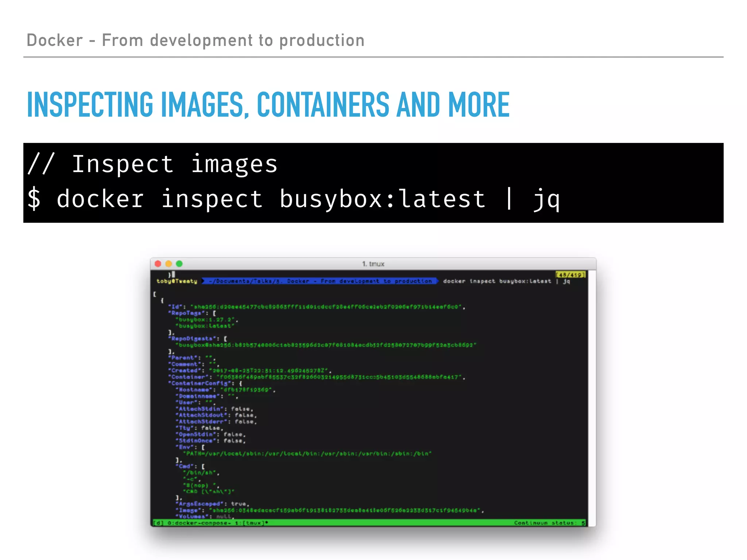Click the "busybox:latest" tag value in JSON

[205, 326]
